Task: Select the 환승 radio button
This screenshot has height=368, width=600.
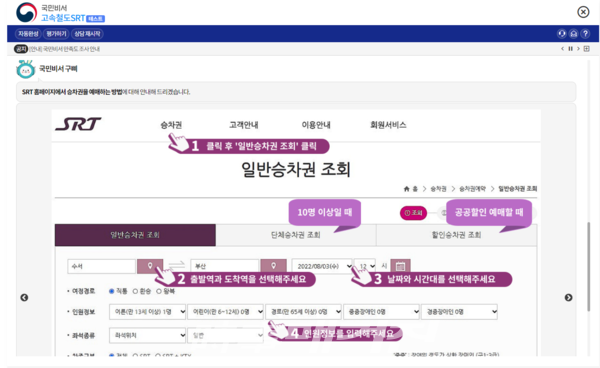Action: pos(135,291)
